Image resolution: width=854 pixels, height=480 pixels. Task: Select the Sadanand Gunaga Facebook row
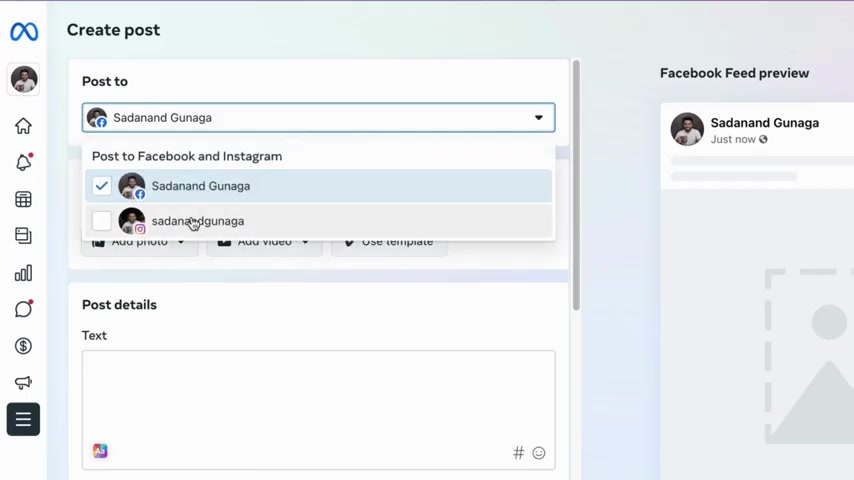[319, 186]
